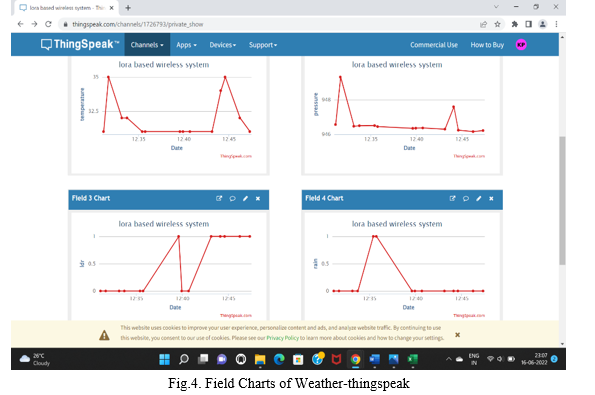Open the KP user avatar menu
The height and width of the screenshot is (395, 595).
click(x=521, y=45)
